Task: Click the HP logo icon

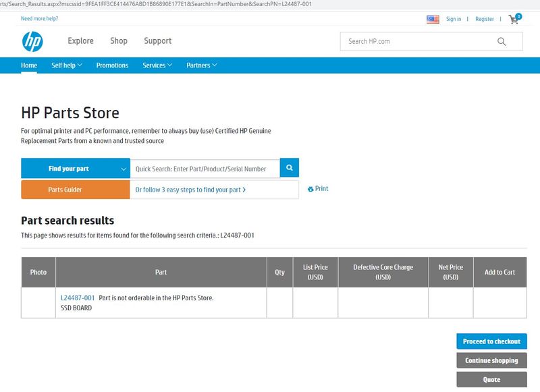Action: (x=32, y=42)
